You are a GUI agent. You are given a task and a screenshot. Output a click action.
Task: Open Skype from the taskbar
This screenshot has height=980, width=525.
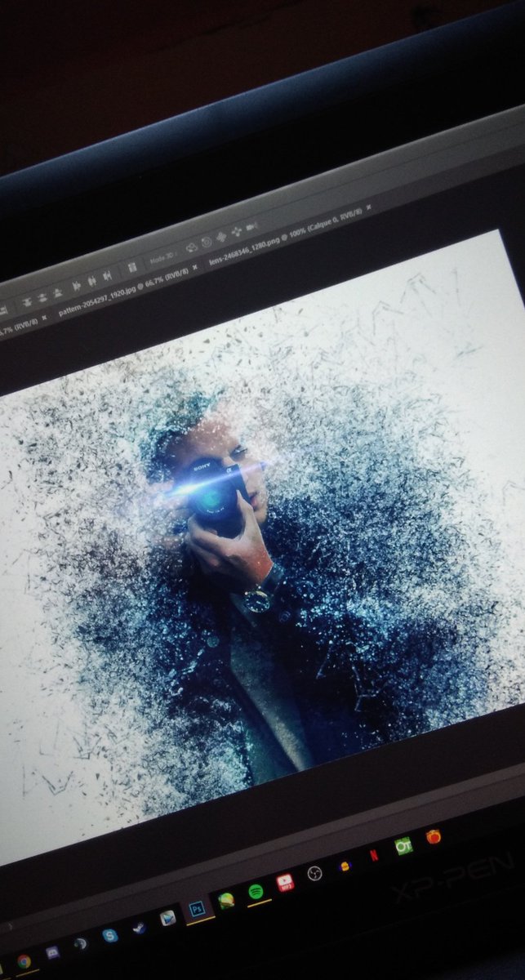(110, 935)
